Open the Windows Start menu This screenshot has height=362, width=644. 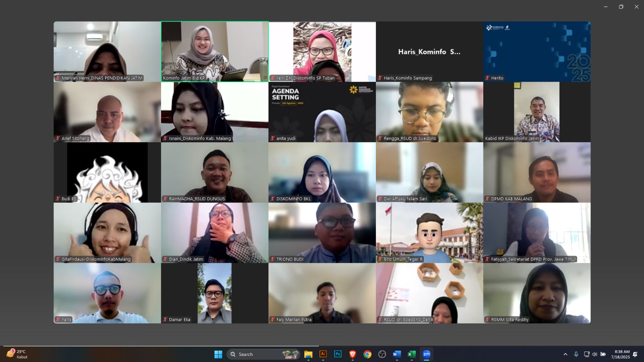click(x=218, y=354)
